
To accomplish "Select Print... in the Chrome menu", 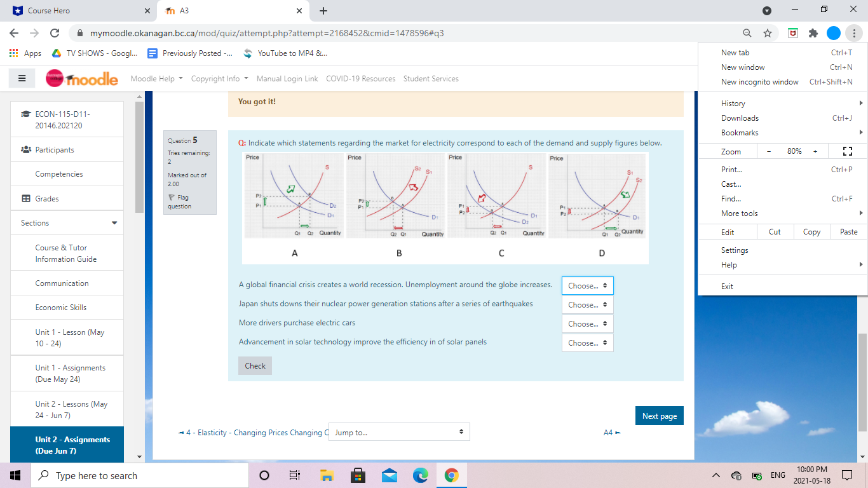I will tap(783, 170).
